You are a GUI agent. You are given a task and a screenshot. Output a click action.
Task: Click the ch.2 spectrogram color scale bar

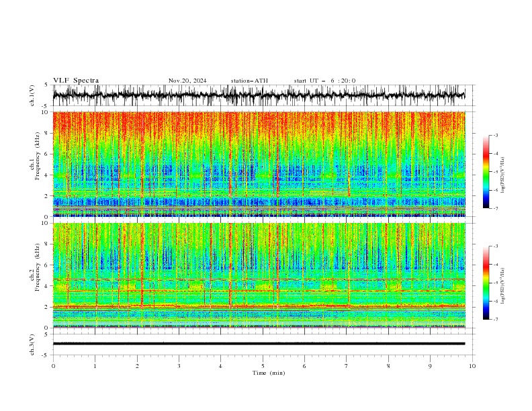click(x=486, y=283)
